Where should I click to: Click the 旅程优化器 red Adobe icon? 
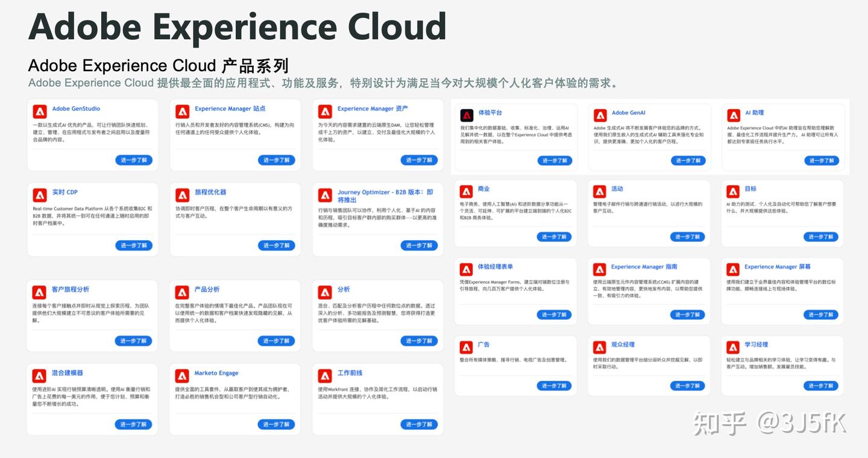[x=183, y=194]
